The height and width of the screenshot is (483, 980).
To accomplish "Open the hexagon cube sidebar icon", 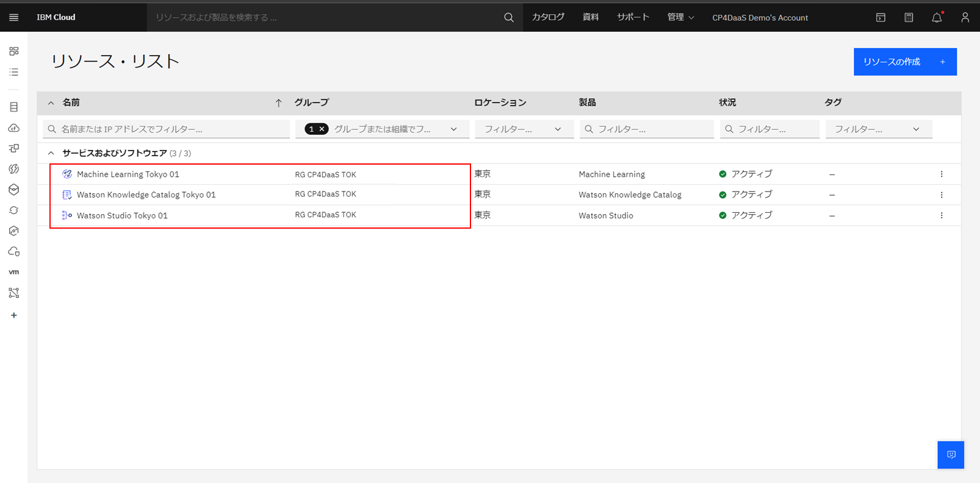I will click(x=14, y=190).
